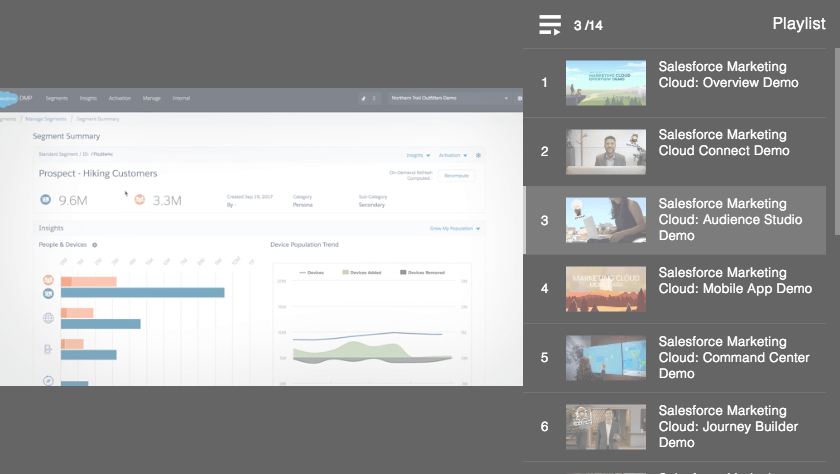Expand the segment Activation dropdown
Screen dimensions: 840x474
click(453, 155)
